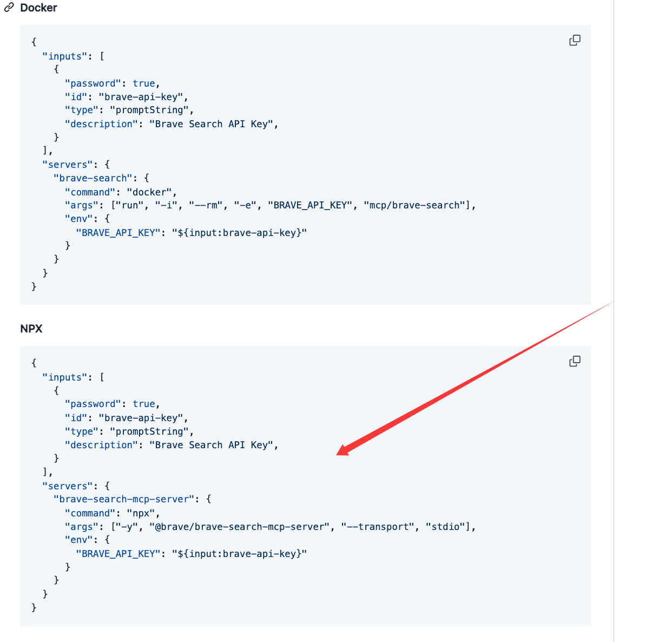Click "@brave/brave-search-mcp-server" in NPX args
The image size is (672, 642).
tap(240, 527)
